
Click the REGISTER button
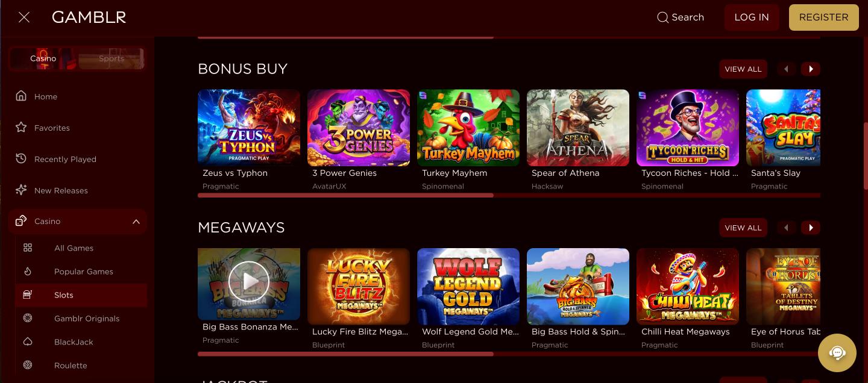point(823,17)
